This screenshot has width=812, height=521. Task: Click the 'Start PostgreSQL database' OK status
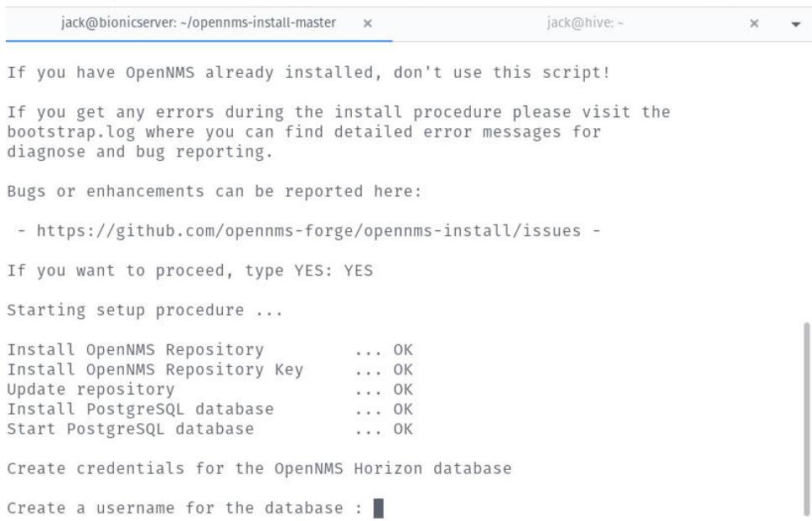coord(403,429)
